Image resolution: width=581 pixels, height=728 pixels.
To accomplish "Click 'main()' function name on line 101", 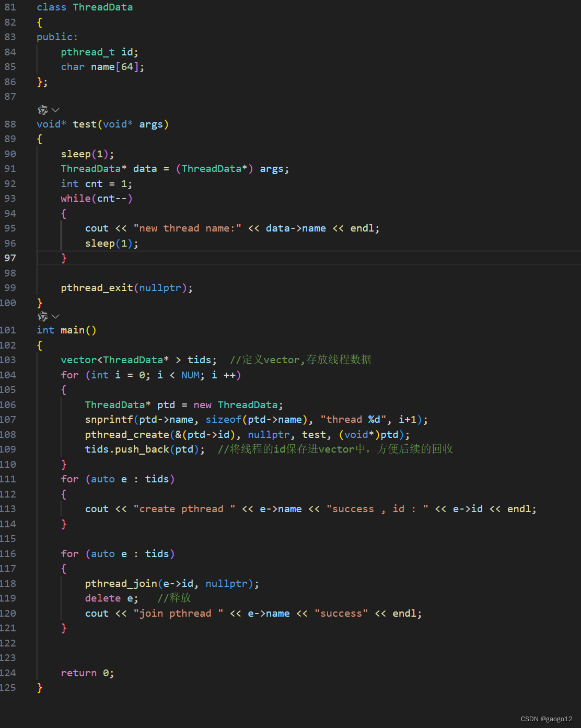I will (78, 330).
